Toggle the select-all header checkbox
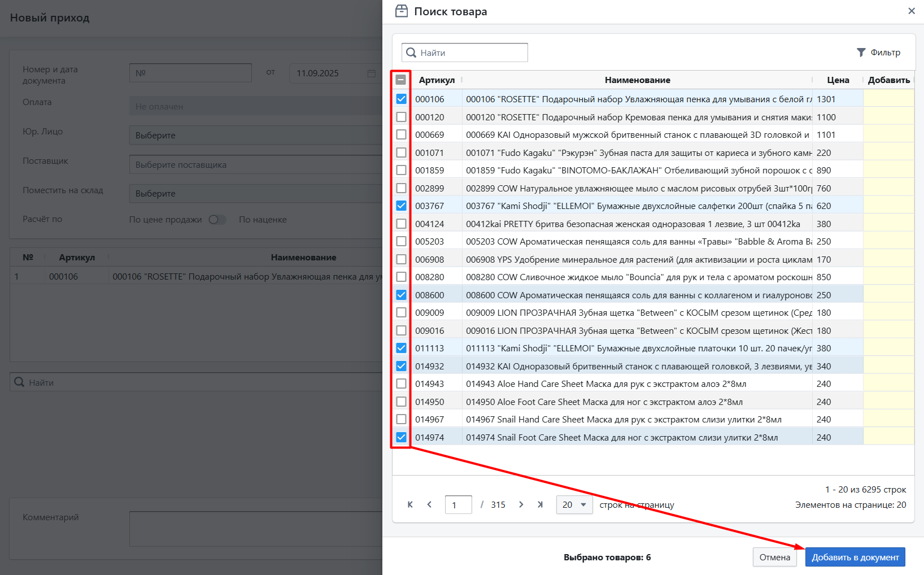 401,80
